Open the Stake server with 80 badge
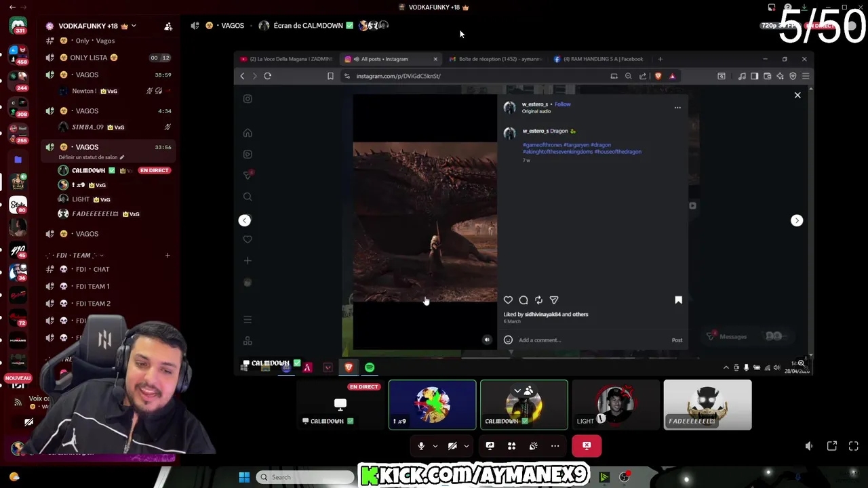The width and height of the screenshot is (868, 488). [x=18, y=204]
